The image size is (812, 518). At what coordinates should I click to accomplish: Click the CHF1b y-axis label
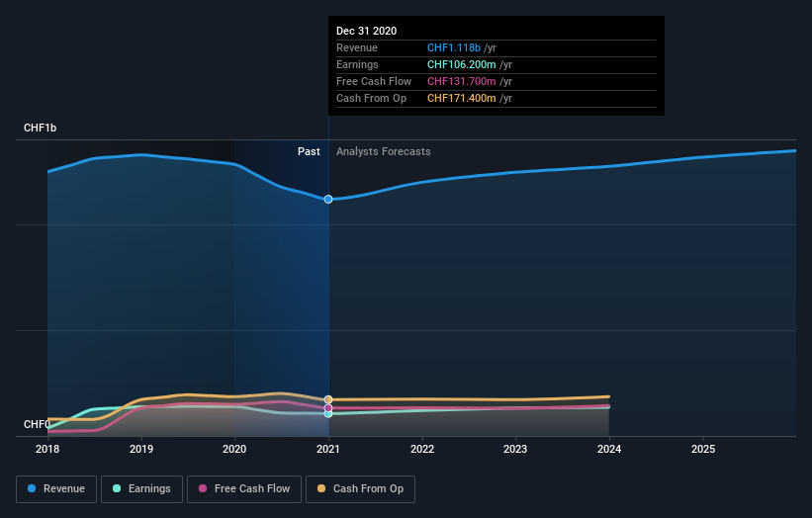point(40,128)
